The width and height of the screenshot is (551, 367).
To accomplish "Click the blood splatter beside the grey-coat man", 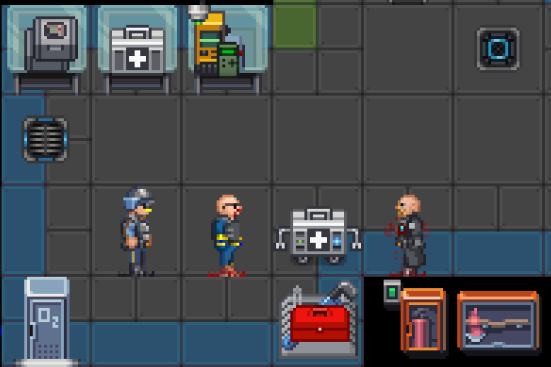I will pyautogui.click(x=389, y=230).
